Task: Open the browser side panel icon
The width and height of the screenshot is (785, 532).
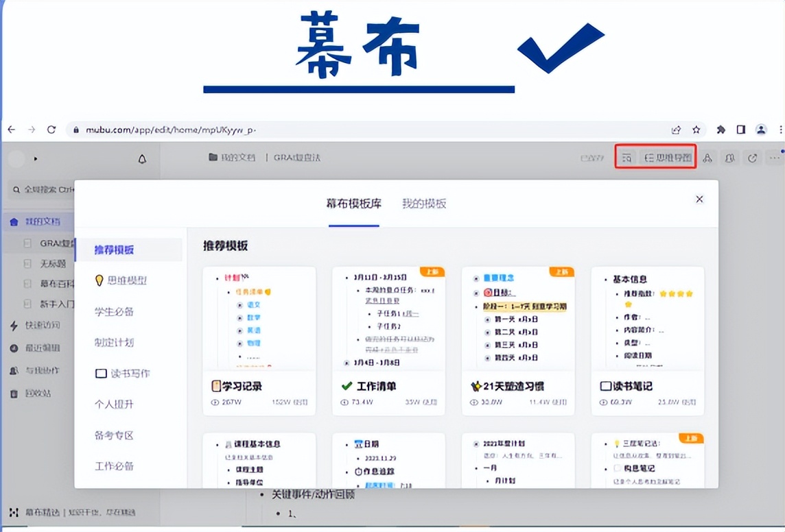Action: point(741,130)
